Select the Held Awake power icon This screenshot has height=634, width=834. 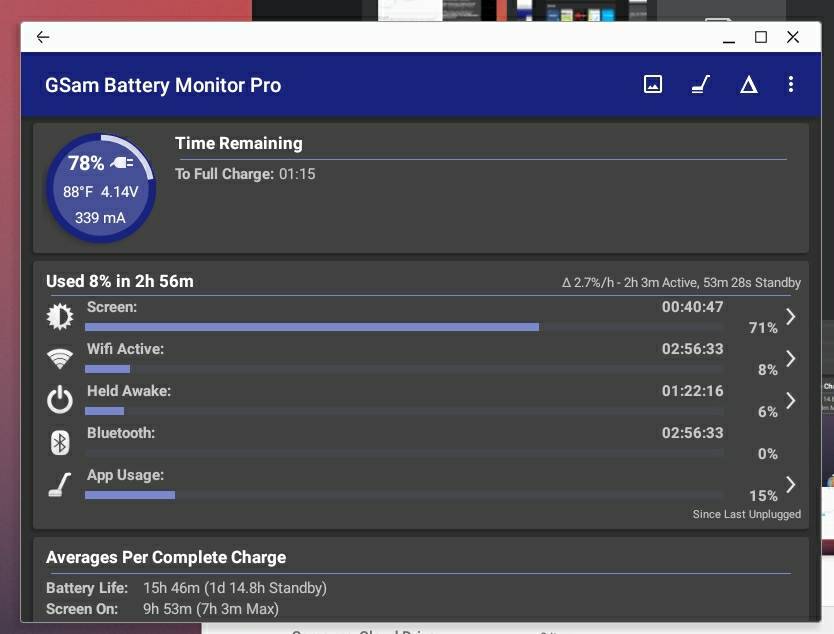[x=60, y=400]
